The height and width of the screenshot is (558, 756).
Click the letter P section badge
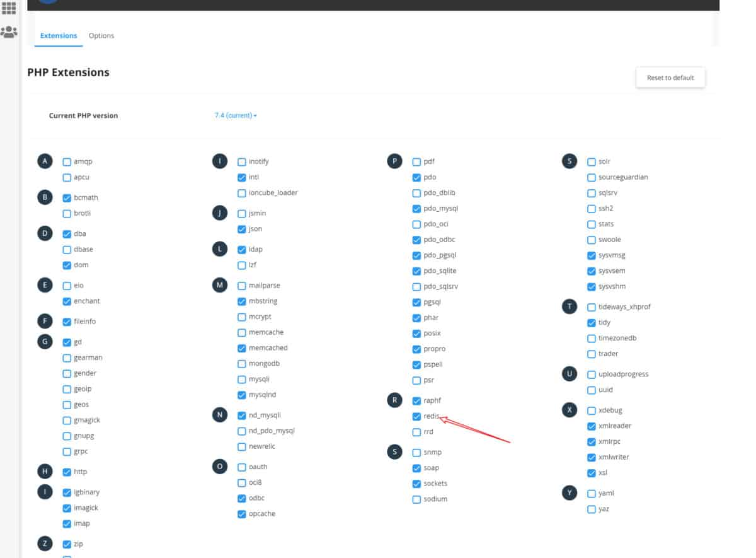coord(394,161)
